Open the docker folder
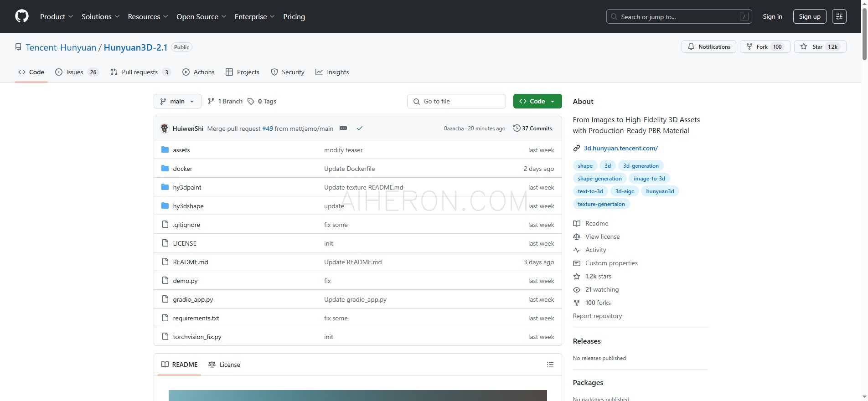 (x=182, y=169)
